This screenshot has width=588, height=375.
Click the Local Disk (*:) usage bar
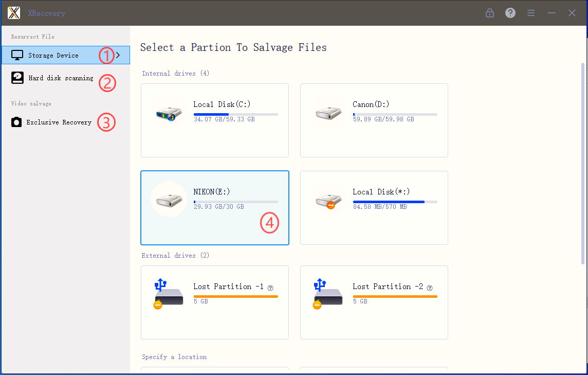pyautogui.click(x=395, y=202)
